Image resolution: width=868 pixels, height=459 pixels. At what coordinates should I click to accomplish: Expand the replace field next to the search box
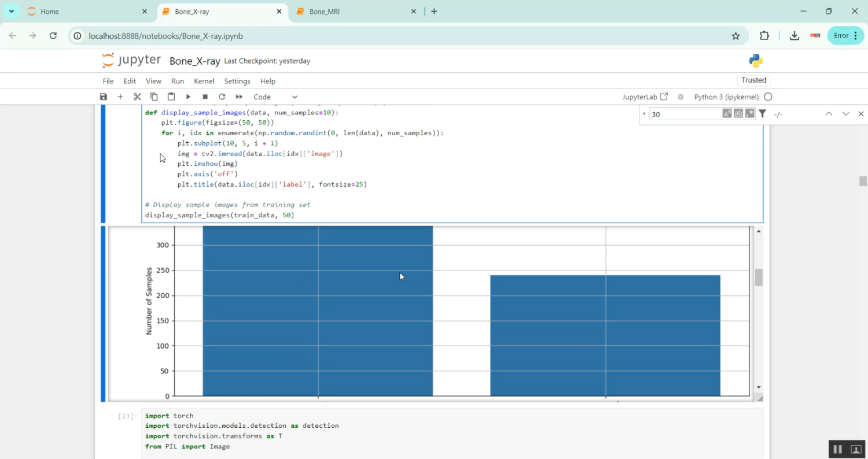[x=645, y=114]
